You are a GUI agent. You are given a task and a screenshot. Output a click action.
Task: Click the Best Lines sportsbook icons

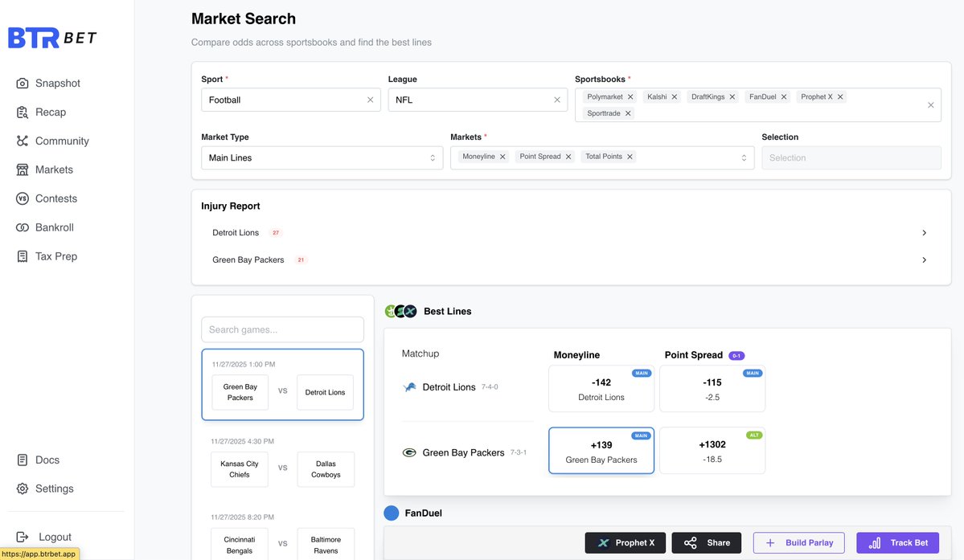click(401, 311)
